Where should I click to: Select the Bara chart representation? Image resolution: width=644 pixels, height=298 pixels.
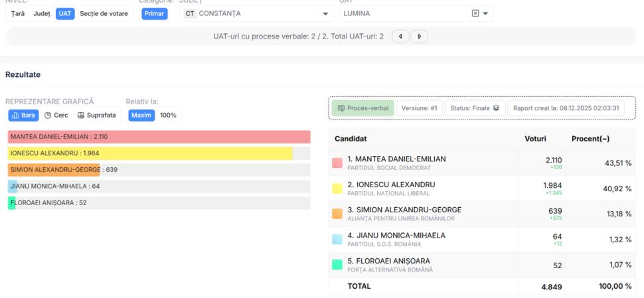click(24, 115)
